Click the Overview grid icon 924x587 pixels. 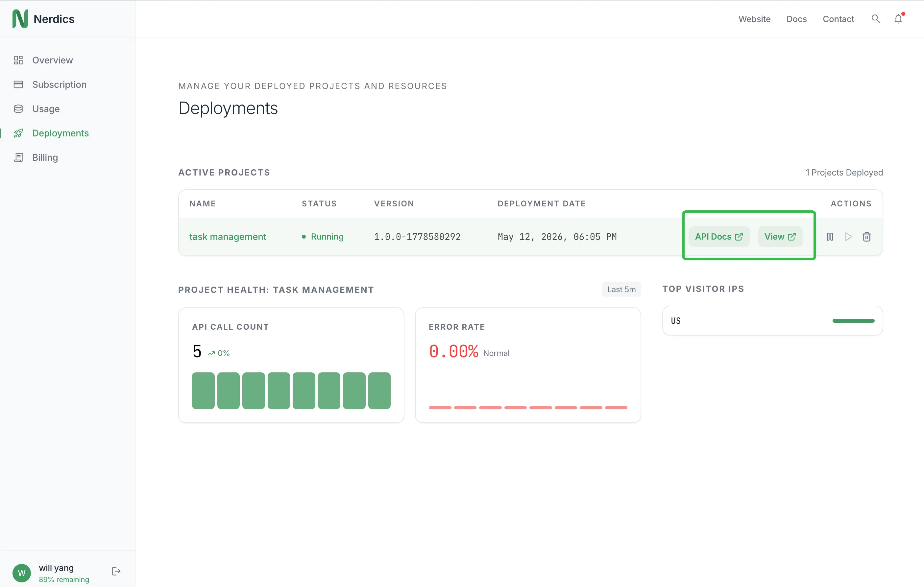click(x=18, y=60)
